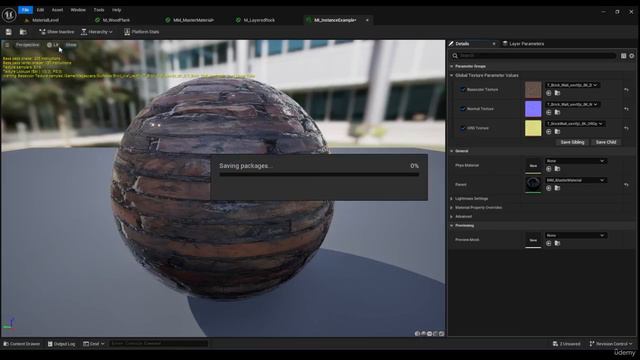
Task: Click the brown Basecolor texture thumbnail
Action: [533, 89]
